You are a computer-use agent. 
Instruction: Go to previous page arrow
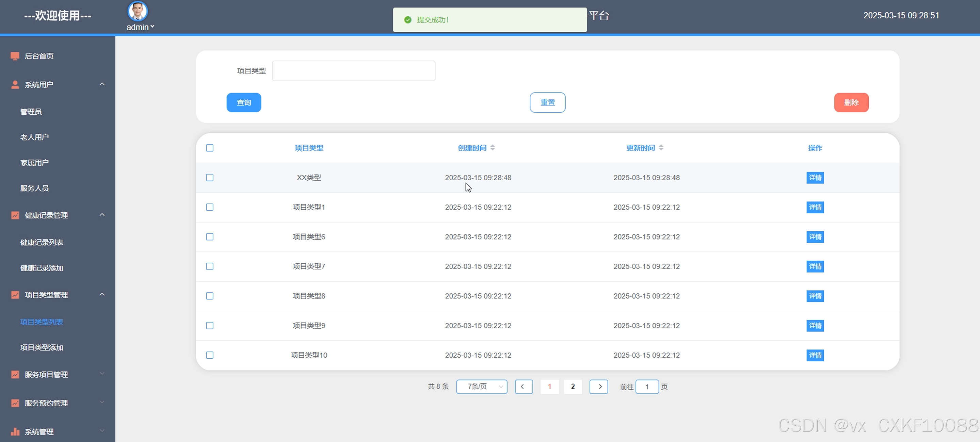click(524, 387)
